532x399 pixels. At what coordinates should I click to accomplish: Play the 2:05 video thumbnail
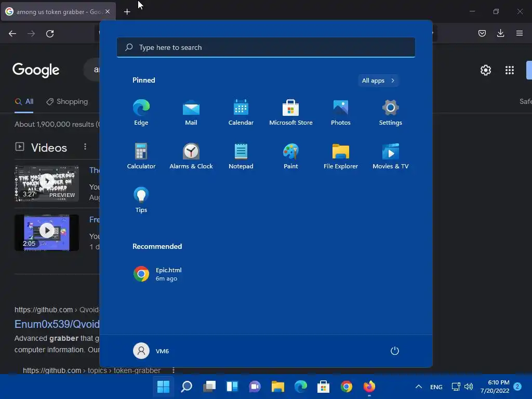coord(47,233)
